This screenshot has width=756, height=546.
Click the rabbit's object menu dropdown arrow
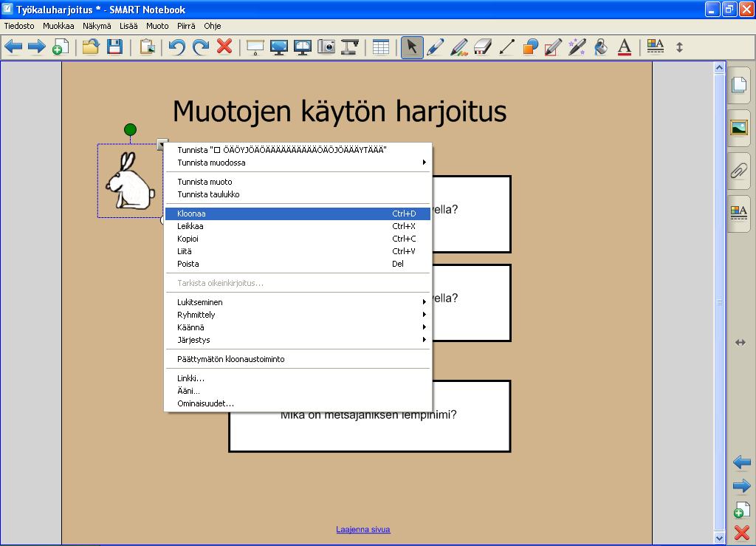point(162,144)
